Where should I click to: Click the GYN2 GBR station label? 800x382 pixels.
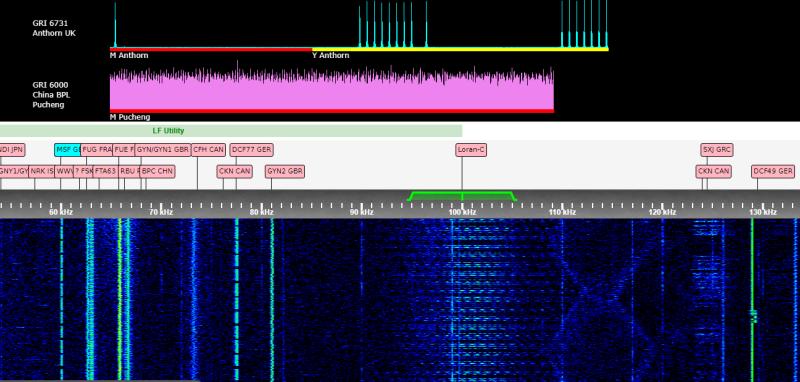click(285, 171)
